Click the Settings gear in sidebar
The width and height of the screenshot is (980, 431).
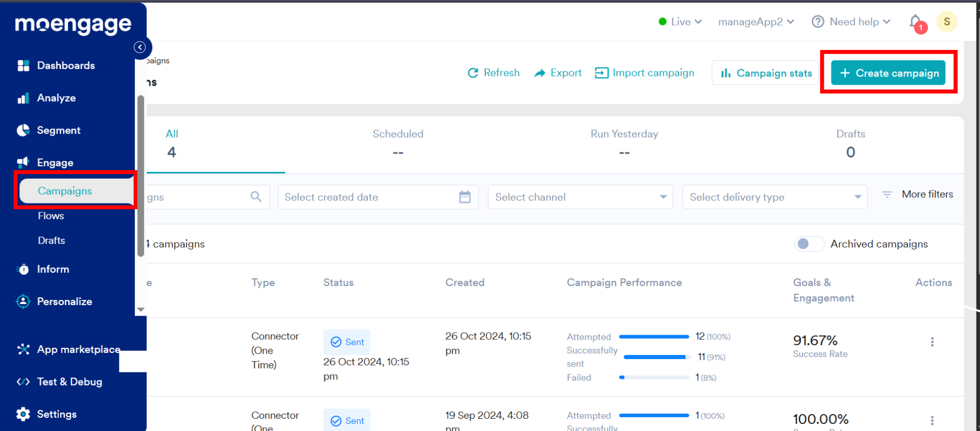click(x=23, y=414)
